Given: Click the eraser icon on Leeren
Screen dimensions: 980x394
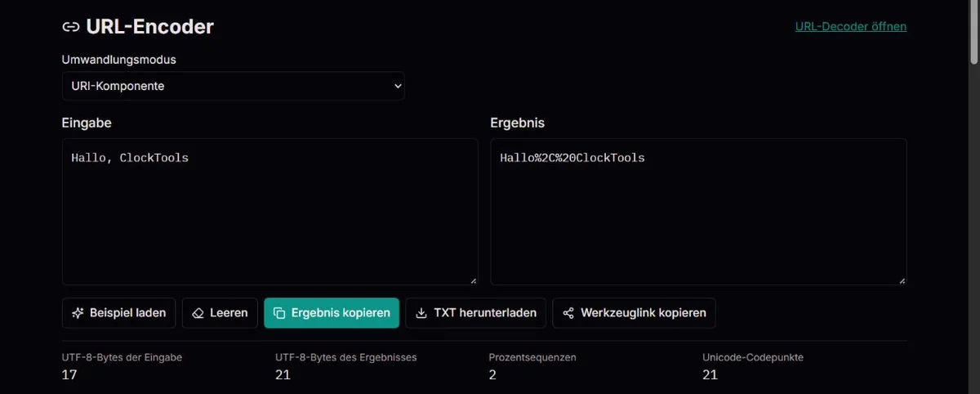Looking at the screenshot, I should tap(198, 313).
